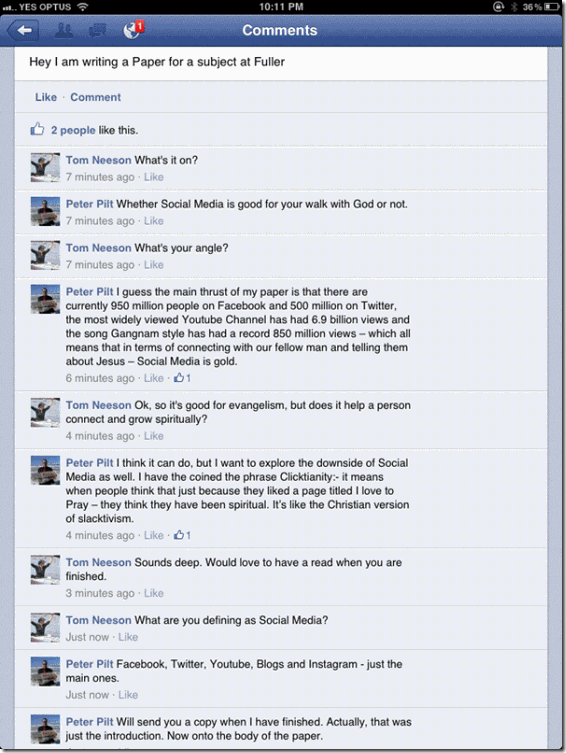
Task: Like the 'What's your angle?' comment
Action: [154, 265]
